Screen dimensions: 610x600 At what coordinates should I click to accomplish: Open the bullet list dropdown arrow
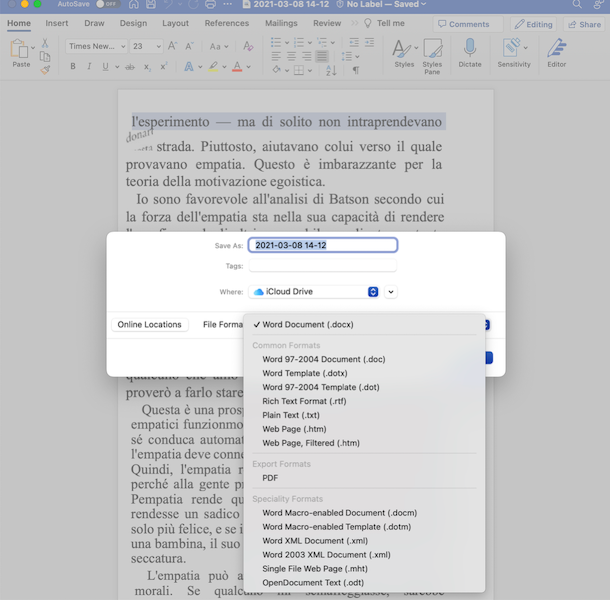point(287,42)
